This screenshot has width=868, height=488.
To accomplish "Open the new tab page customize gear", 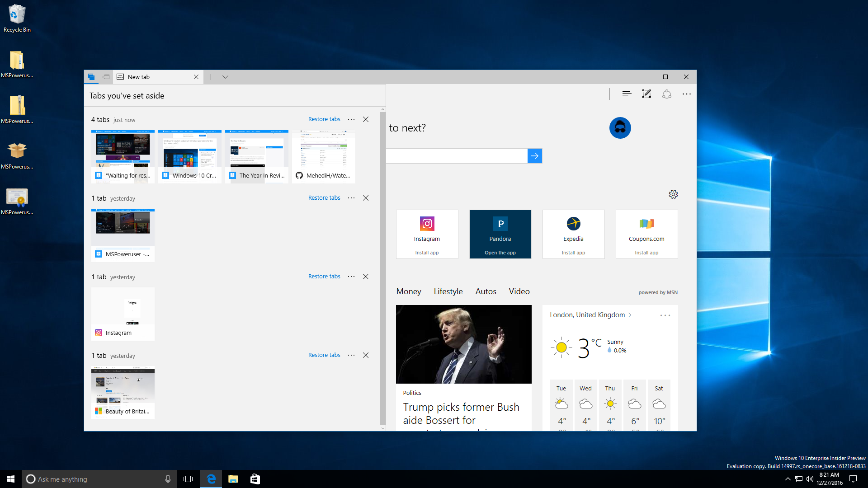I will click(673, 194).
